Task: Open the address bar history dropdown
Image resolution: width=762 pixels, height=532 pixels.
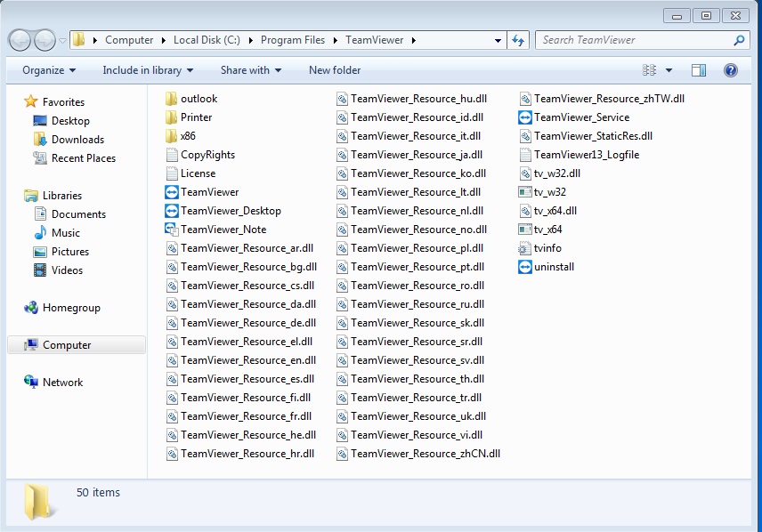Action: tap(498, 41)
